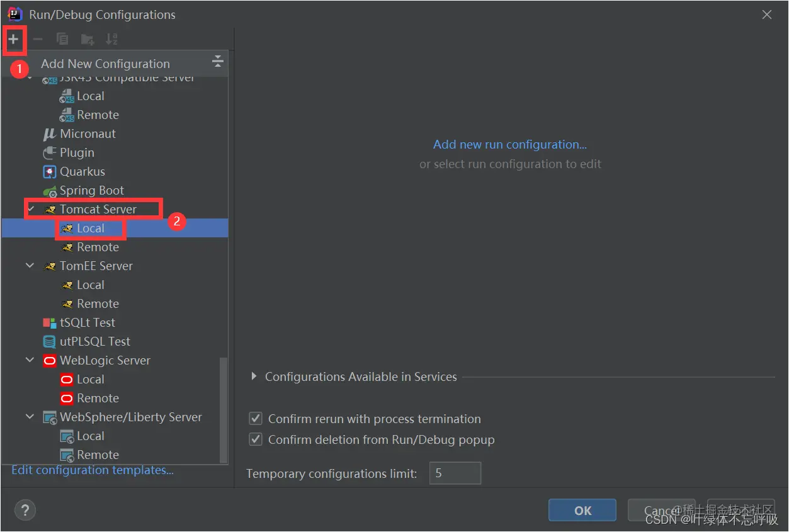Click the utPLSQL Test database icon

[50, 342]
